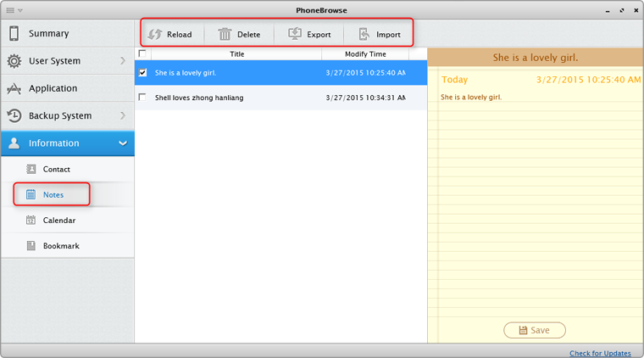This screenshot has width=644, height=358.
Task: Expand the User System section arrow
Action: click(x=123, y=61)
